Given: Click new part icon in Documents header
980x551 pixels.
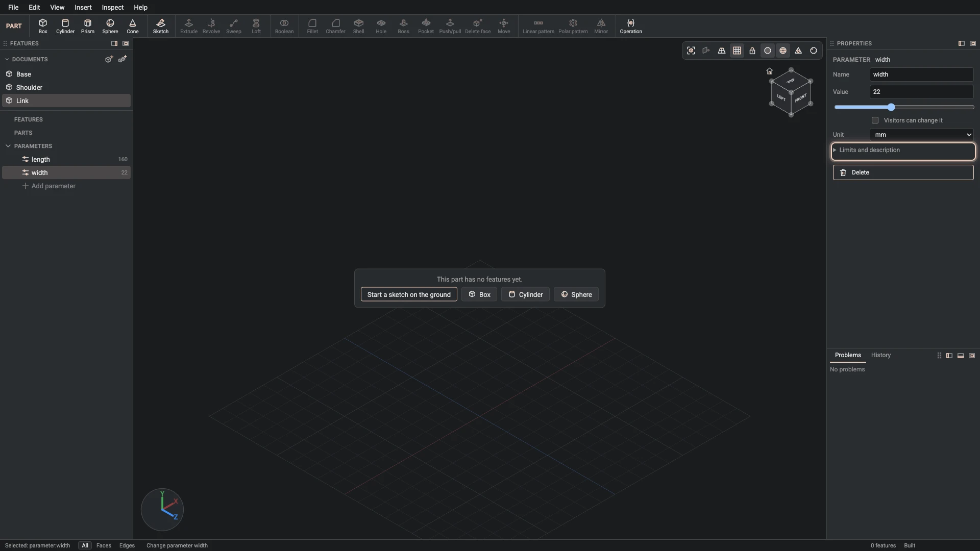Looking at the screenshot, I should pyautogui.click(x=109, y=59).
